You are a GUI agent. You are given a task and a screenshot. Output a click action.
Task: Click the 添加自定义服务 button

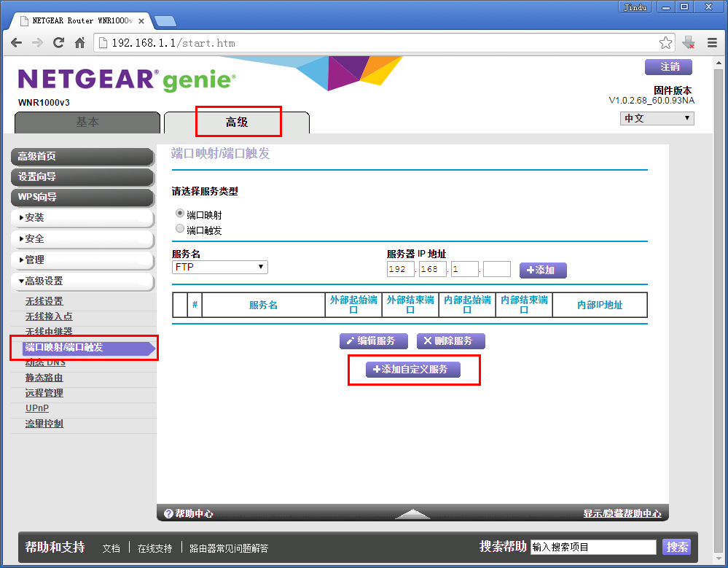[x=412, y=370]
